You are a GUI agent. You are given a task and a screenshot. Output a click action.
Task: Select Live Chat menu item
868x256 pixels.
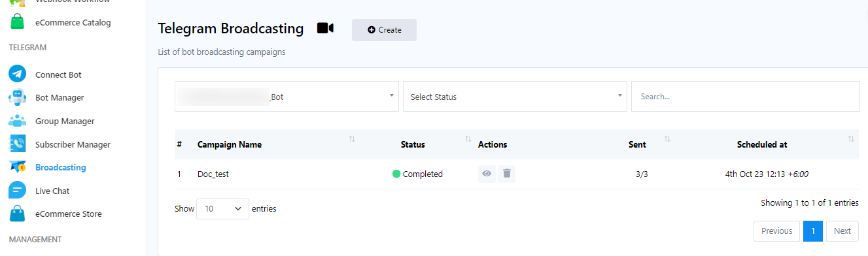[x=52, y=191]
